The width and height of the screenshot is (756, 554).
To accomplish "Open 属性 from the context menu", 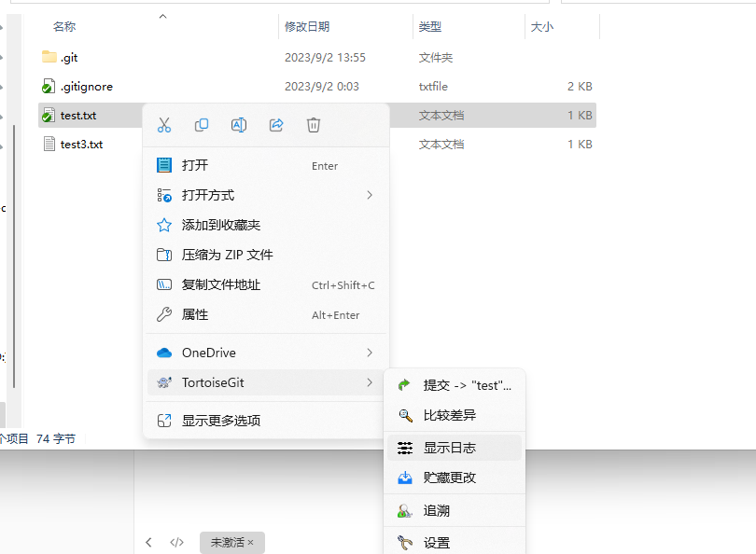I will (x=266, y=314).
